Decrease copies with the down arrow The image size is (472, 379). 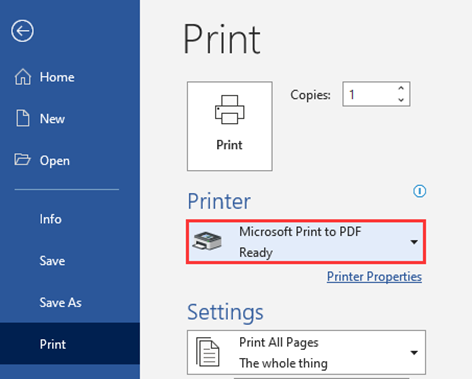coord(401,100)
